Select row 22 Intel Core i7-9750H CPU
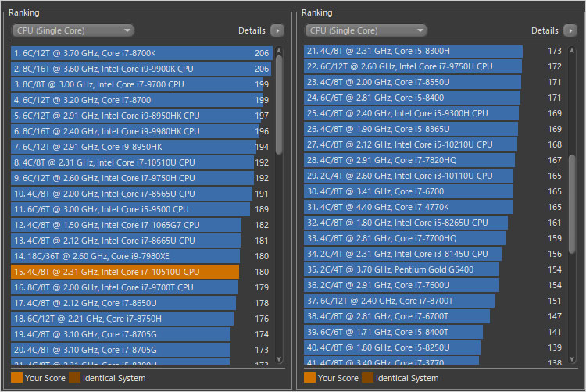The image size is (586, 392). (x=434, y=67)
